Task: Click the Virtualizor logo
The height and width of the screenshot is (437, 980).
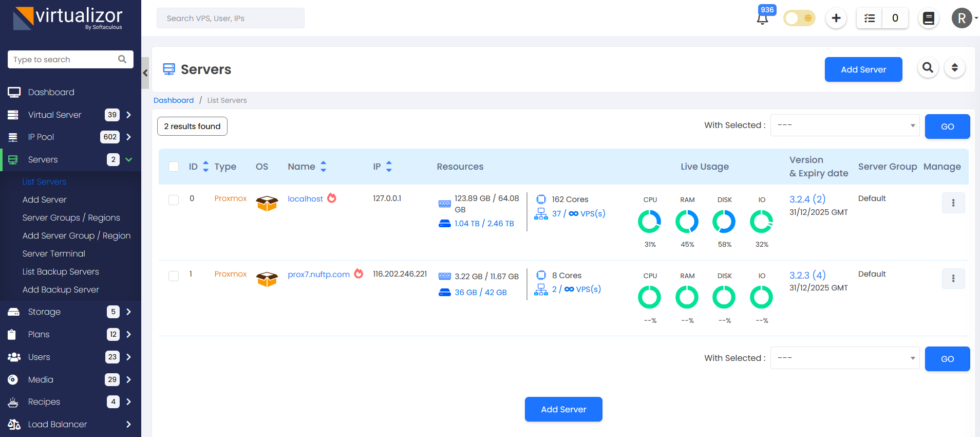Action: (x=68, y=19)
